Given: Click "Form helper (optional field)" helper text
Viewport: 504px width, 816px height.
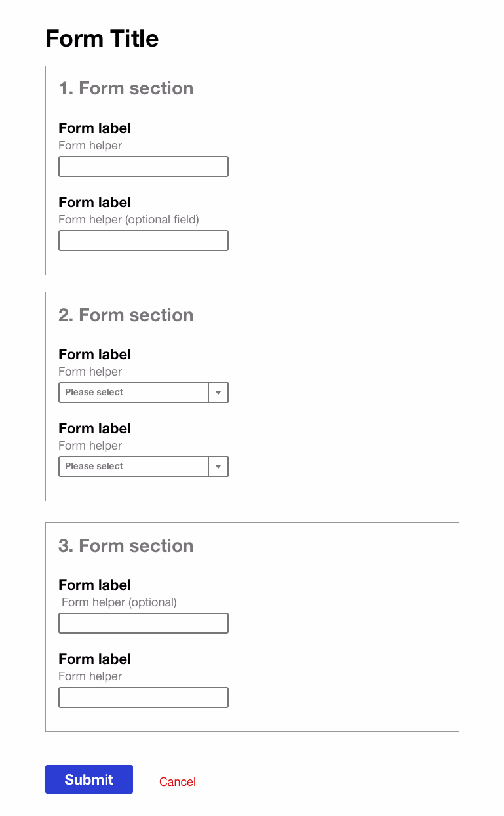Looking at the screenshot, I should tap(128, 219).
